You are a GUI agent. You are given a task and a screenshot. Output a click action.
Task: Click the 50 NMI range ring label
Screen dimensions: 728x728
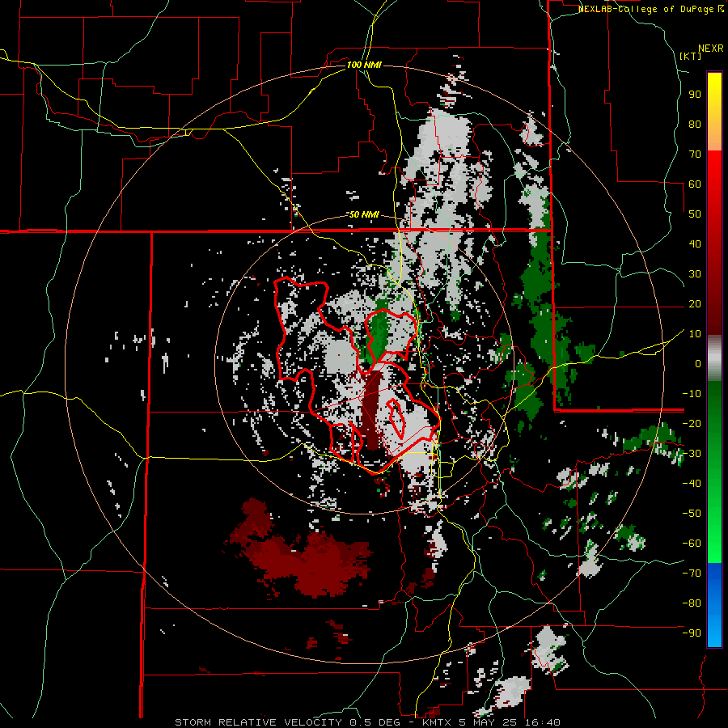click(364, 214)
